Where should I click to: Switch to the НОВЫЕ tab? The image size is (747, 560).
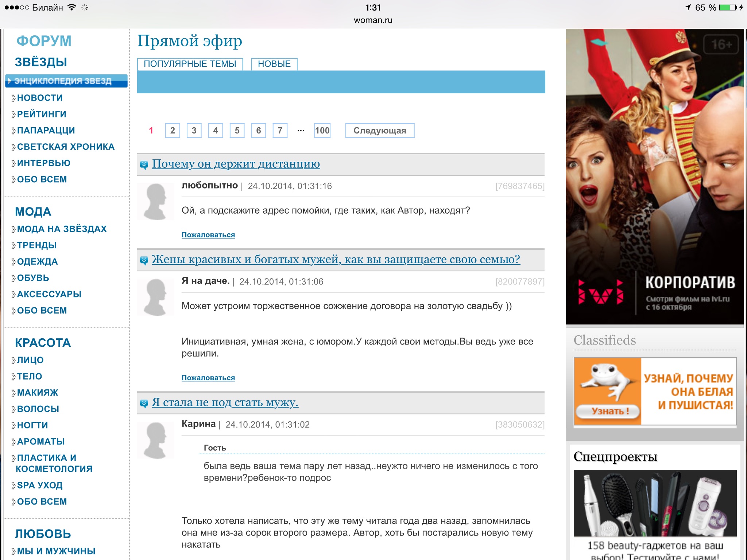274,64
